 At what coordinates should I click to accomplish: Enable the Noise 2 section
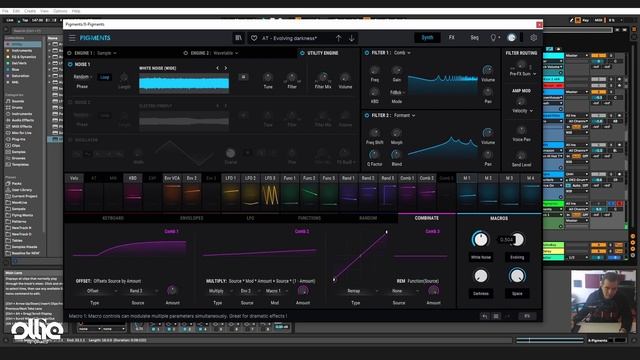tap(70, 102)
